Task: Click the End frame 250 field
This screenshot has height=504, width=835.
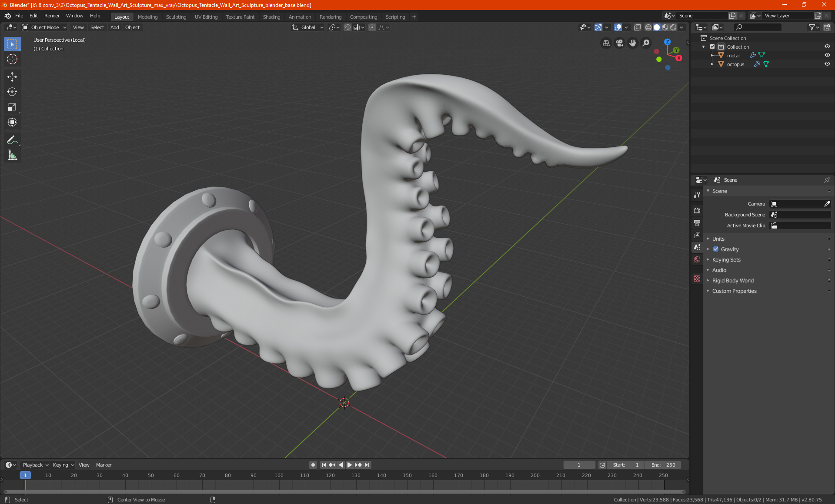Action: tap(663, 465)
